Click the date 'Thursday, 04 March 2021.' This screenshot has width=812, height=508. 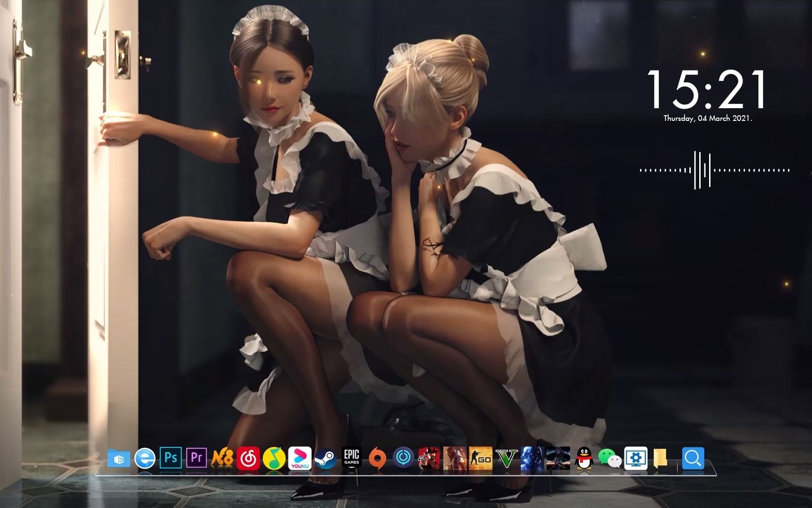coord(708,119)
